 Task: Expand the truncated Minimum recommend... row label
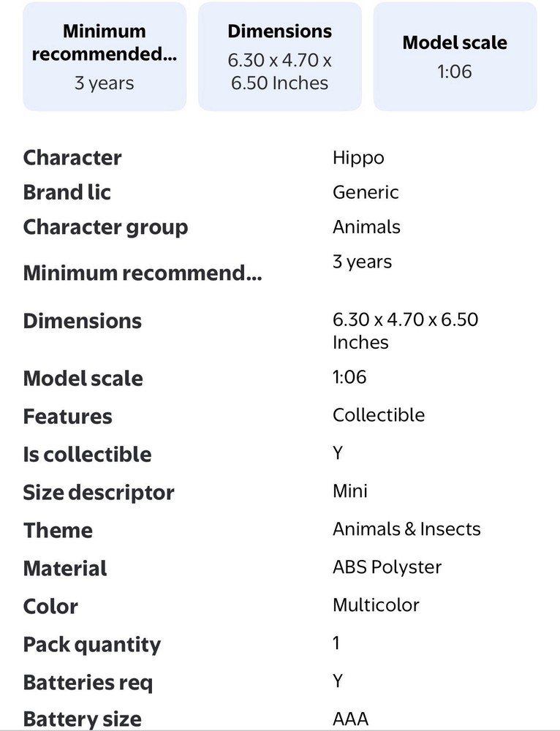tap(143, 273)
